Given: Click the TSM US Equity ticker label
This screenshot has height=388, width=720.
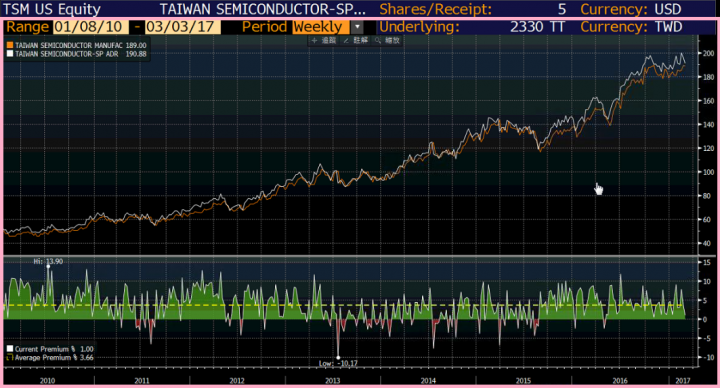Looking at the screenshot, I should click(51, 9).
